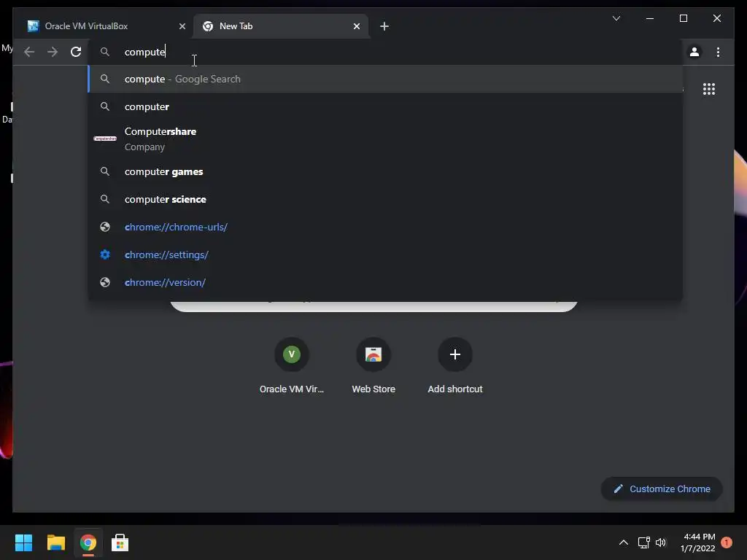Click the Computershare logo icon

tap(105, 139)
